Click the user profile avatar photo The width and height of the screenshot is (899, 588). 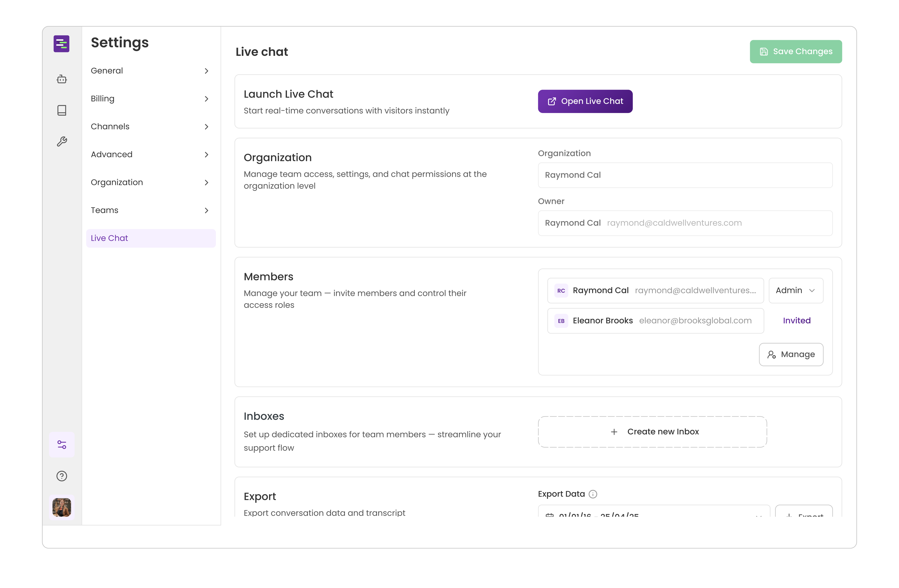pyautogui.click(x=62, y=507)
